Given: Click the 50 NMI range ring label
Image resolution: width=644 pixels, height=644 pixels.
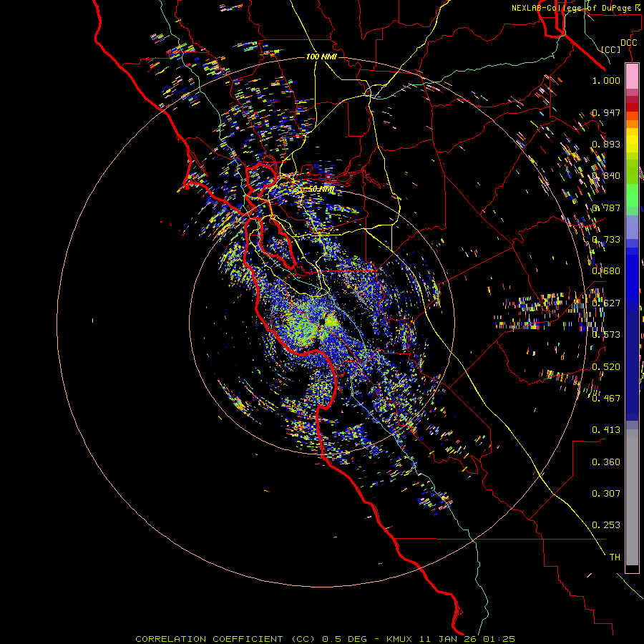Looking at the screenshot, I should (321, 190).
